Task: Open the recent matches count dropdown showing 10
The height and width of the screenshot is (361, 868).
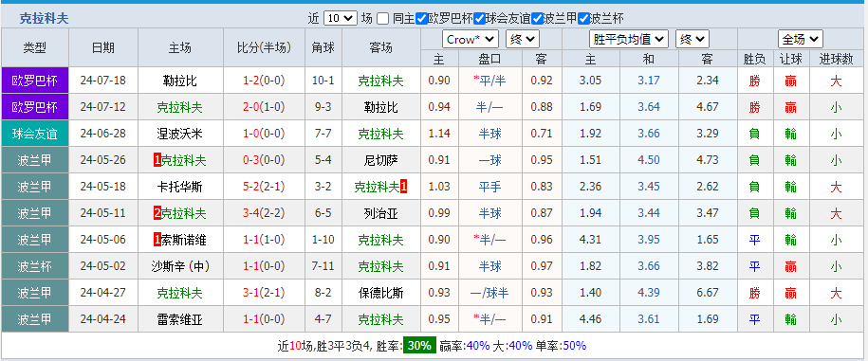Action: (x=340, y=18)
